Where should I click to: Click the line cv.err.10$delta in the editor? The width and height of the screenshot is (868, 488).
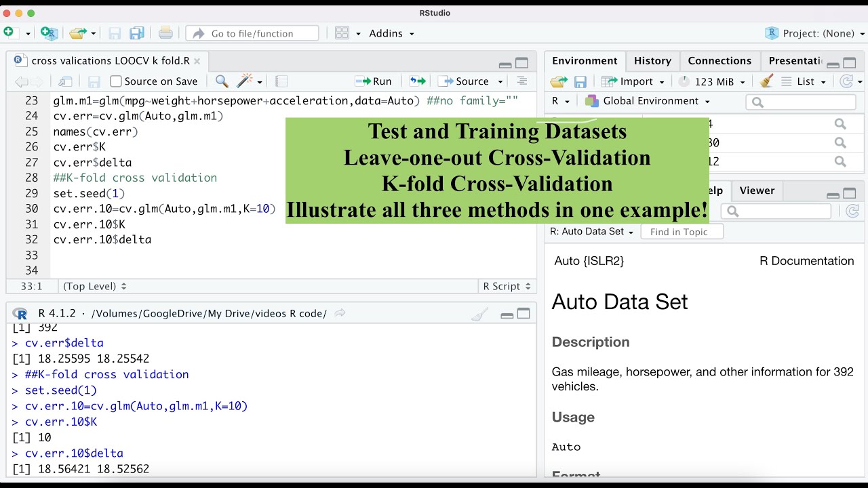pyautogui.click(x=102, y=239)
